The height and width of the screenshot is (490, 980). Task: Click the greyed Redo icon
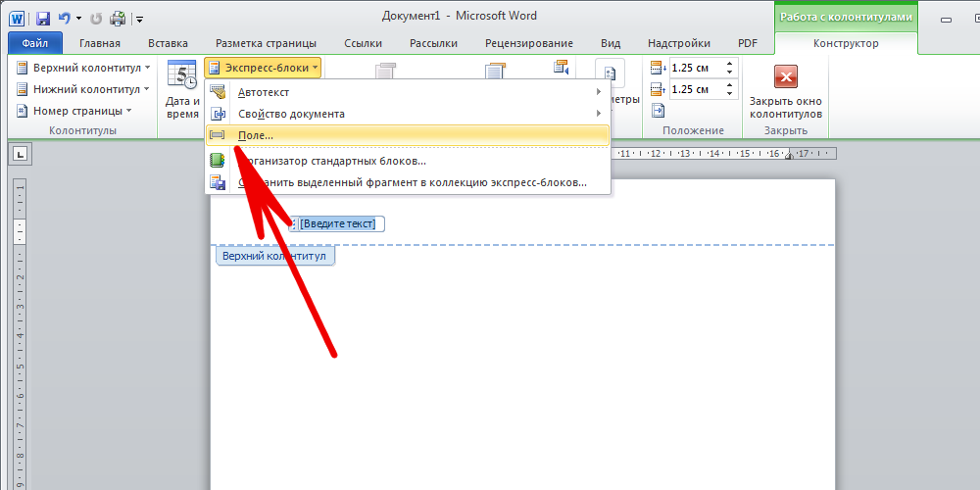point(96,18)
